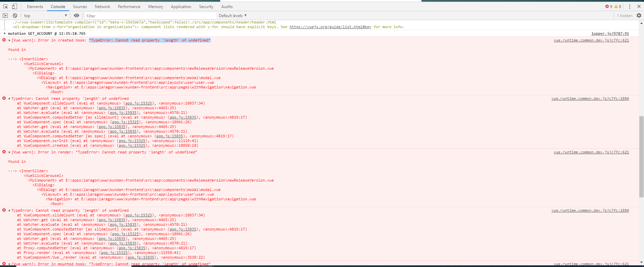644x267 pixels.
Task: Click the second <VueSlickCarousel> trace line
Action: pos(43,176)
